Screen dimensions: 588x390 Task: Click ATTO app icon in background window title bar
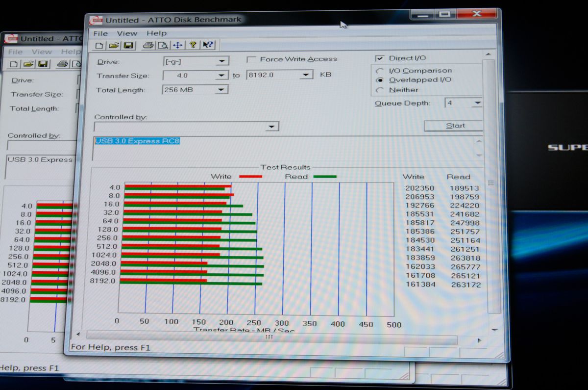tap(11, 39)
